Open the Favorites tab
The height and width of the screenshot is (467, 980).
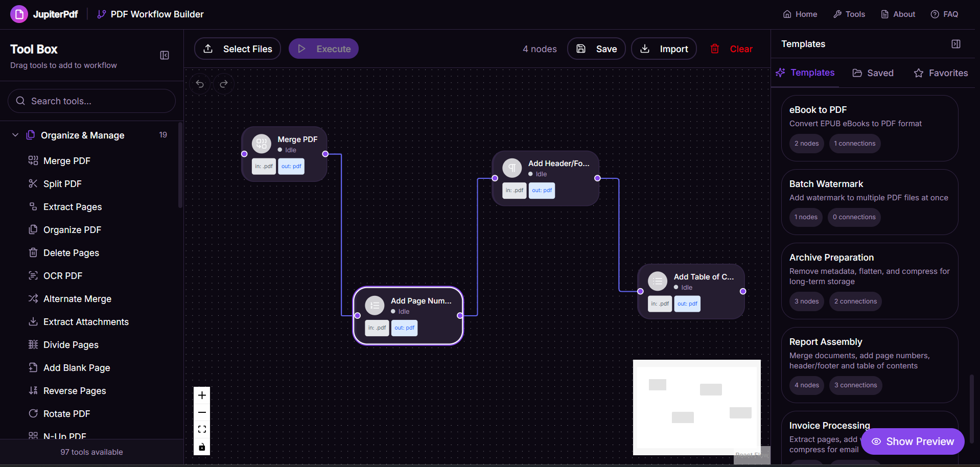pos(941,73)
